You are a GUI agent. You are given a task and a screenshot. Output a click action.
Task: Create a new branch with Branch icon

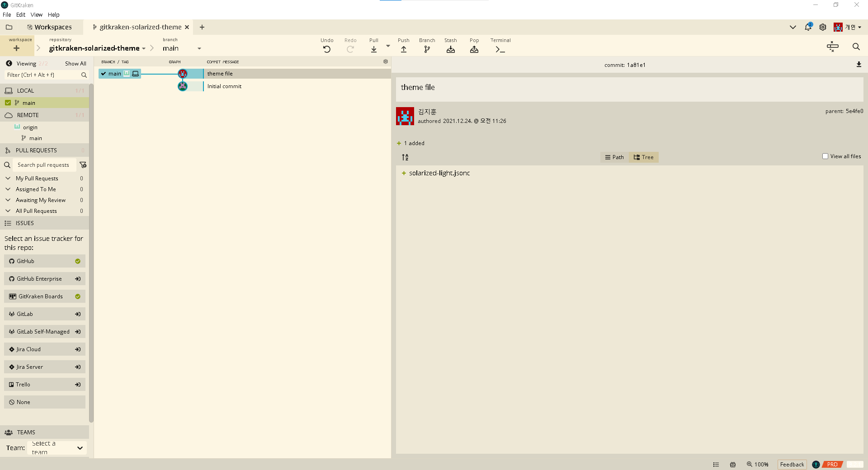click(427, 49)
